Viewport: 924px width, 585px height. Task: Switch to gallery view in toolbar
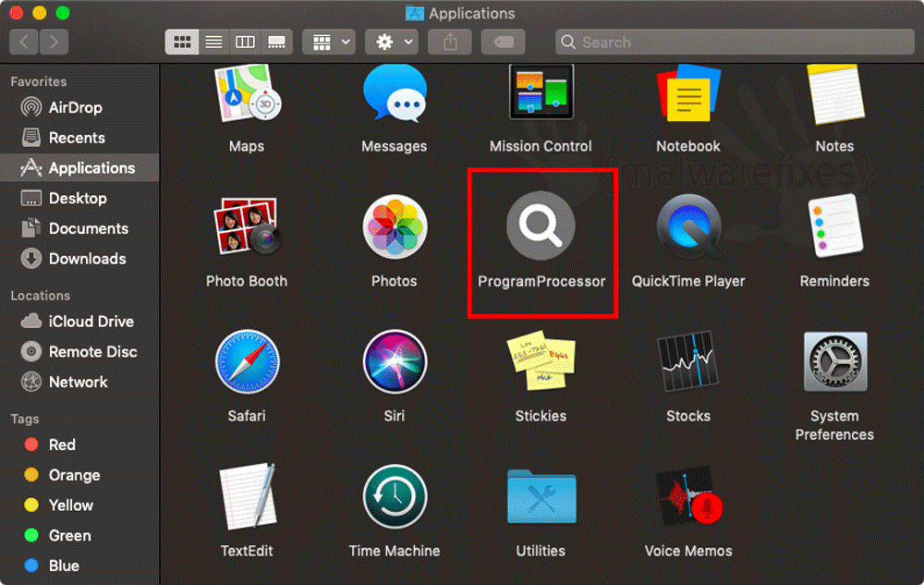276,42
